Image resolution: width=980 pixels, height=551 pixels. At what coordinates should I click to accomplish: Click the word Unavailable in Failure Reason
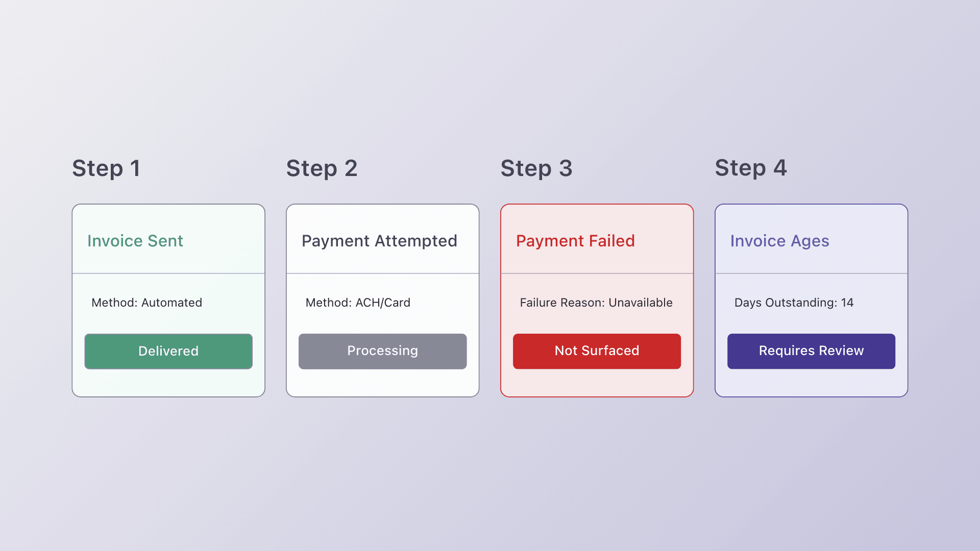tap(641, 303)
